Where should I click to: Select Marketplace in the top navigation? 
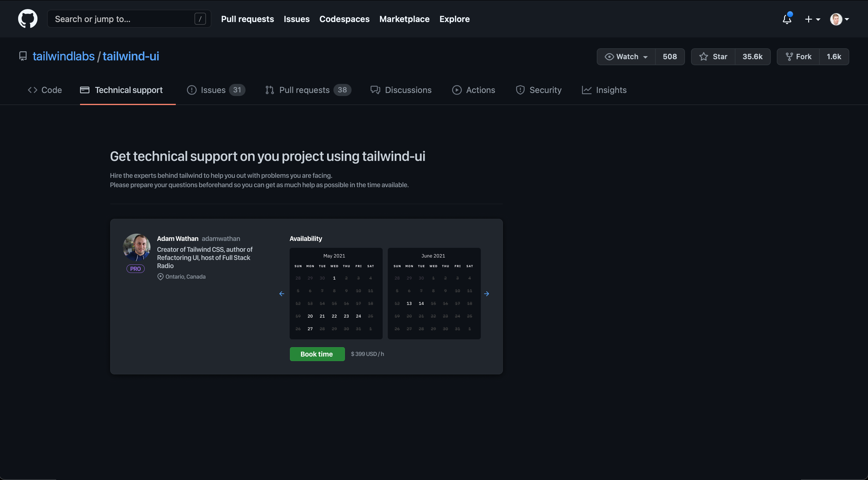click(404, 19)
